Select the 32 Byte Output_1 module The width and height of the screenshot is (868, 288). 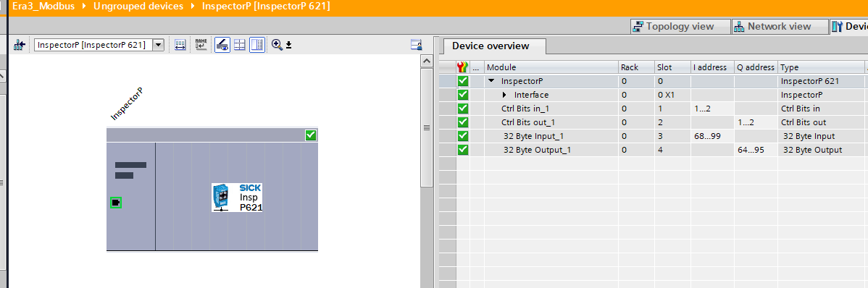point(536,150)
